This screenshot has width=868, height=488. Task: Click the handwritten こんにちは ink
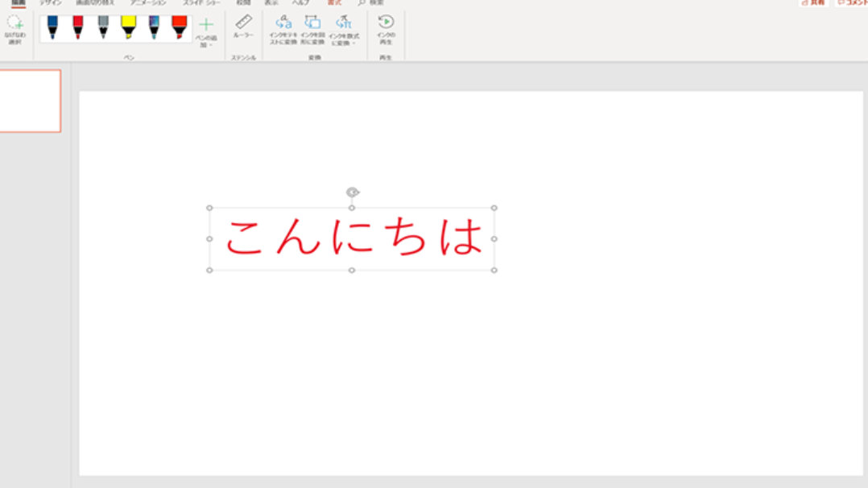click(x=354, y=237)
